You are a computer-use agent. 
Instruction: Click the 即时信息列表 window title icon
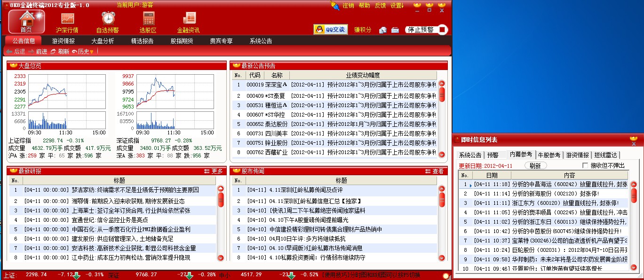456,140
